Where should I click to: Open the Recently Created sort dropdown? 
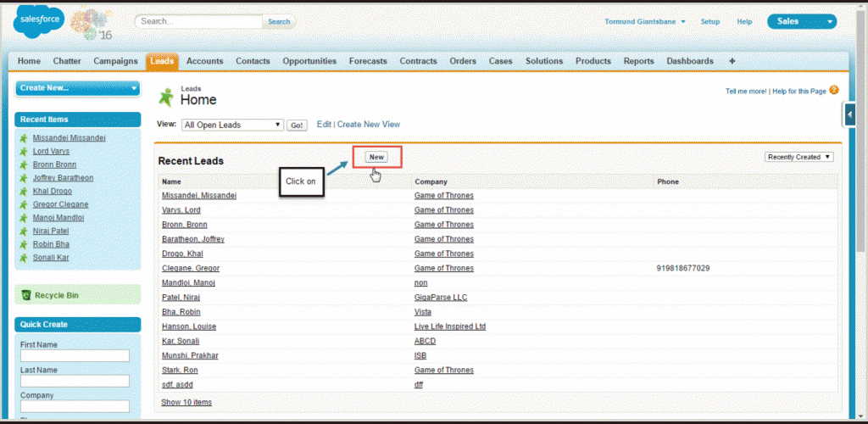[x=799, y=157]
